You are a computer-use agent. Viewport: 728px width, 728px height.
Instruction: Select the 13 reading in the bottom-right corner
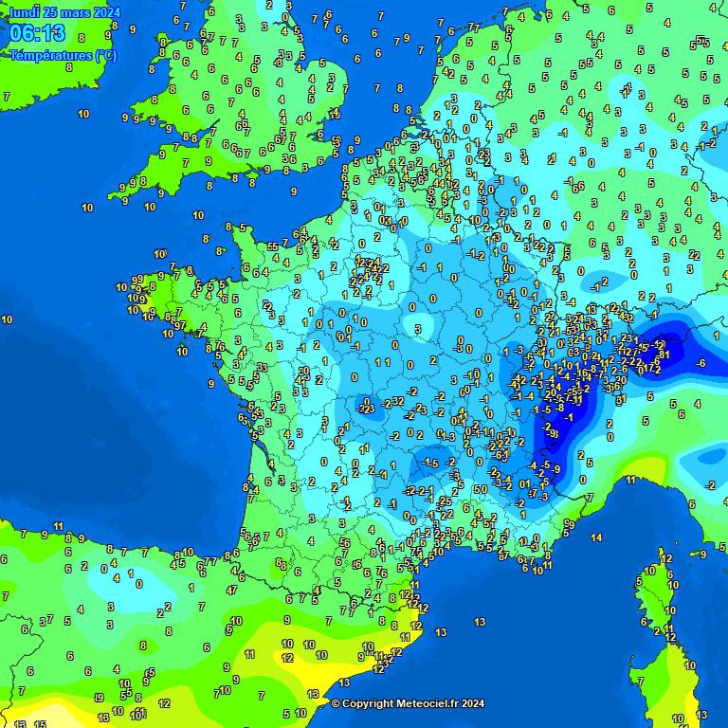(701, 715)
